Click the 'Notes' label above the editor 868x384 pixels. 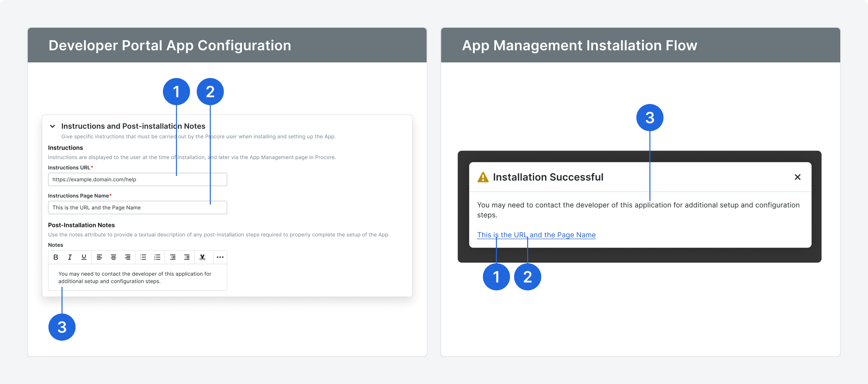(x=55, y=245)
